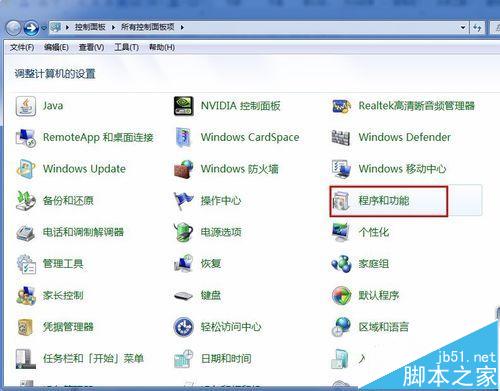The image size is (500, 391).
Task: Expand the arrow after 控制面板 breadcrumb
Action: coord(113,27)
